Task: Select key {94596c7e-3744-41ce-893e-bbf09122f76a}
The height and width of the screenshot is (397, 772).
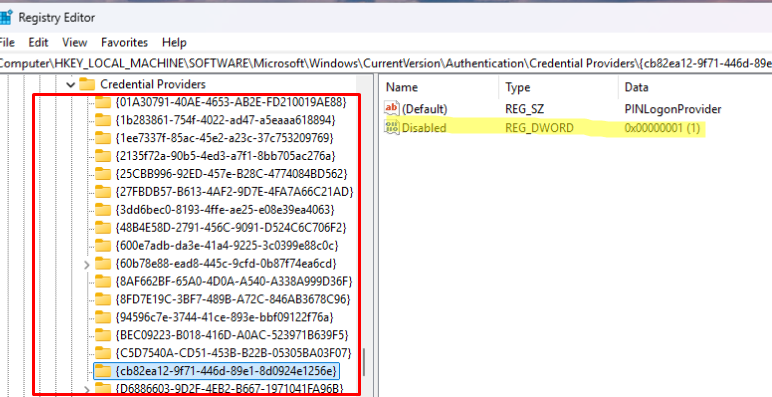Action: click(x=225, y=317)
